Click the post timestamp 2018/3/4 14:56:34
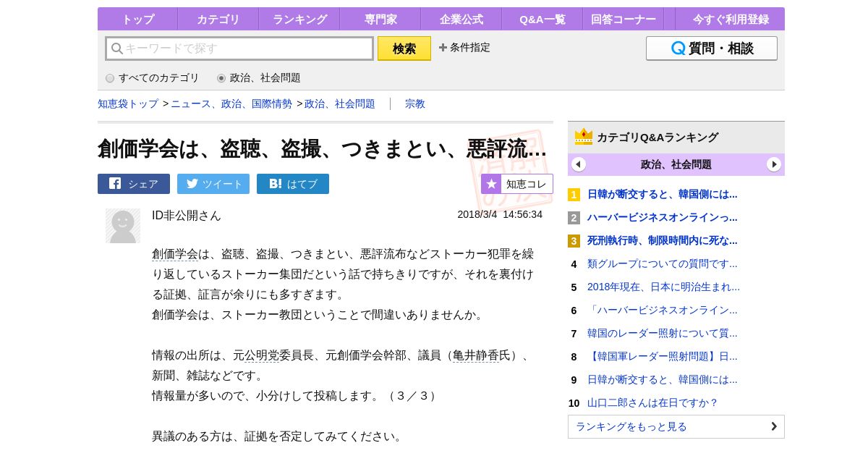868x456 pixels. 500,214
